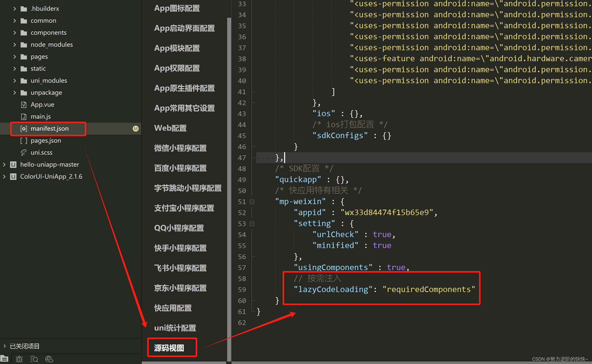Click the sdkConfigs key on line 45
592x364 pixels.
[x=340, y=136]
